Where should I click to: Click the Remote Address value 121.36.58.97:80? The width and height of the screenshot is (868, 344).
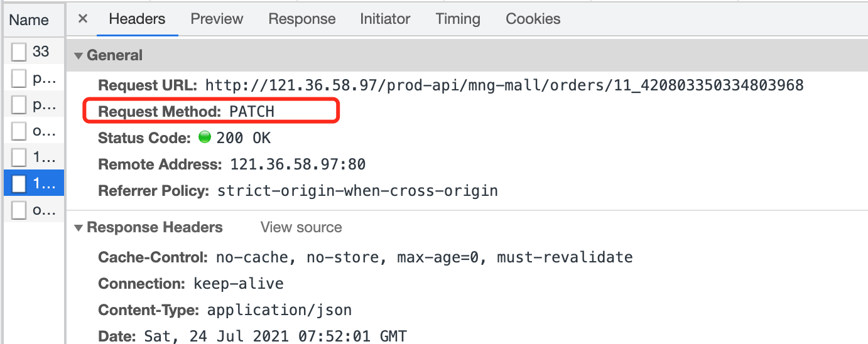point(298,164)
